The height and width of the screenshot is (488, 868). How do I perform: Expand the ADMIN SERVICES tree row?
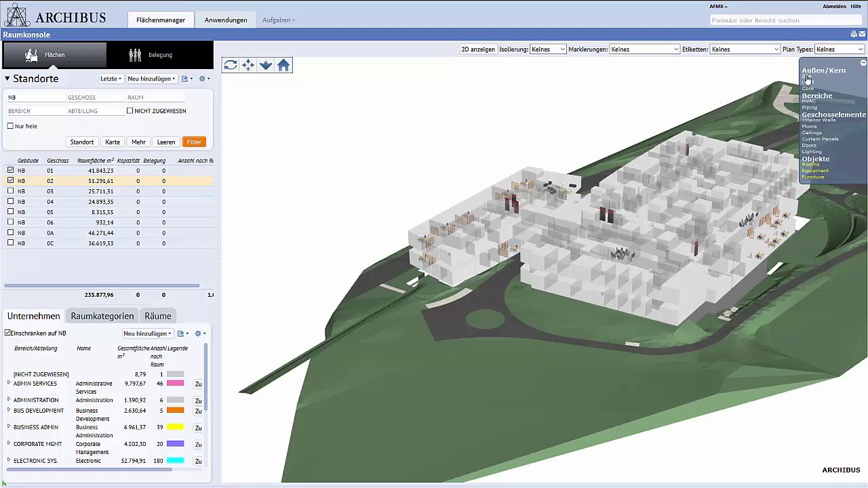(x=9, y=383)
